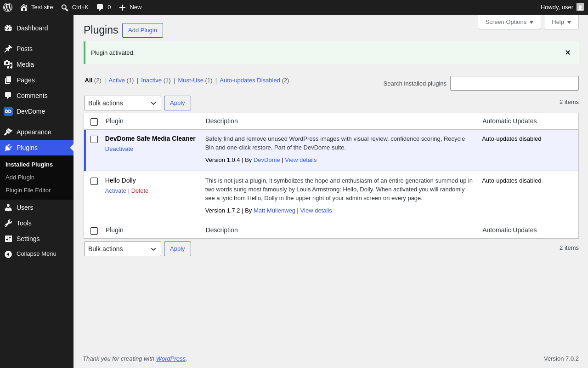588x368 pixels.
Task: Delete the Hello Dolly plugin
Action: 140,191
